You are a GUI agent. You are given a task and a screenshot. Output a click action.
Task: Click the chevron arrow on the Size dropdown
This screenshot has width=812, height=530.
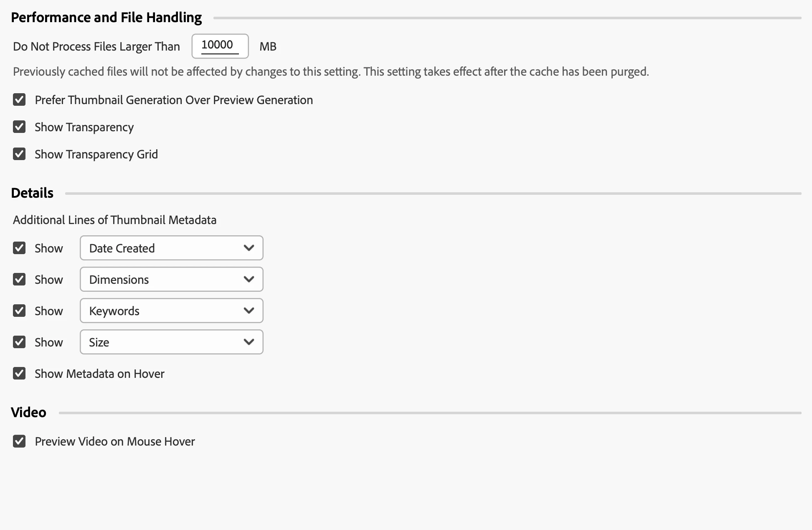pyautogui.click(x=249, y=342)
